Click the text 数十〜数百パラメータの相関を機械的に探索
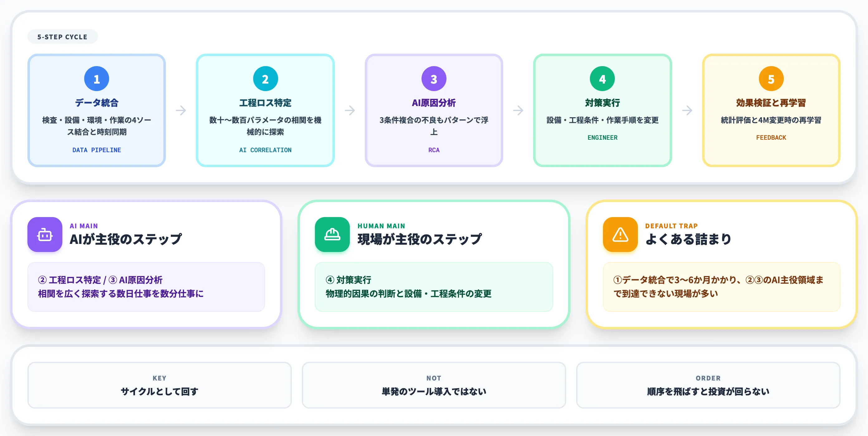 [x=266, y=126]
